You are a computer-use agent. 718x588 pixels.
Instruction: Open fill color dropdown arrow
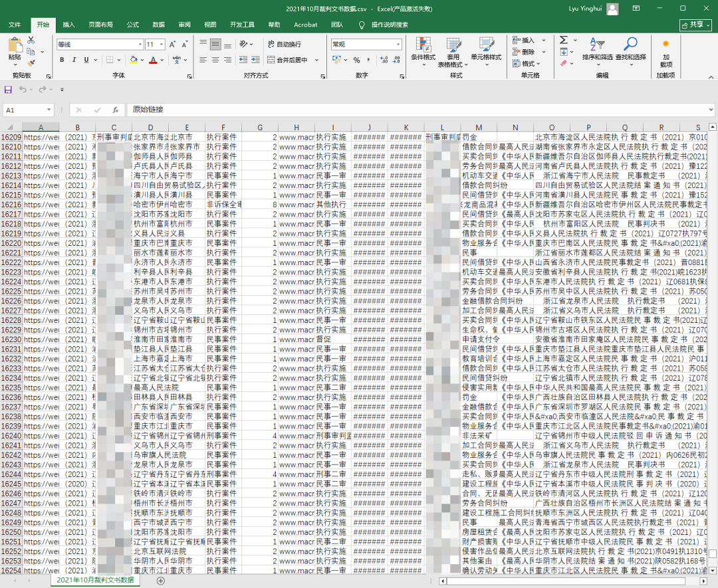[142, 60]
